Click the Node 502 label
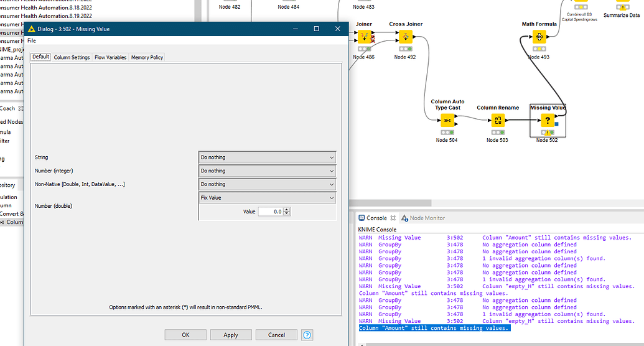644x346 pixels. point(547,140)
